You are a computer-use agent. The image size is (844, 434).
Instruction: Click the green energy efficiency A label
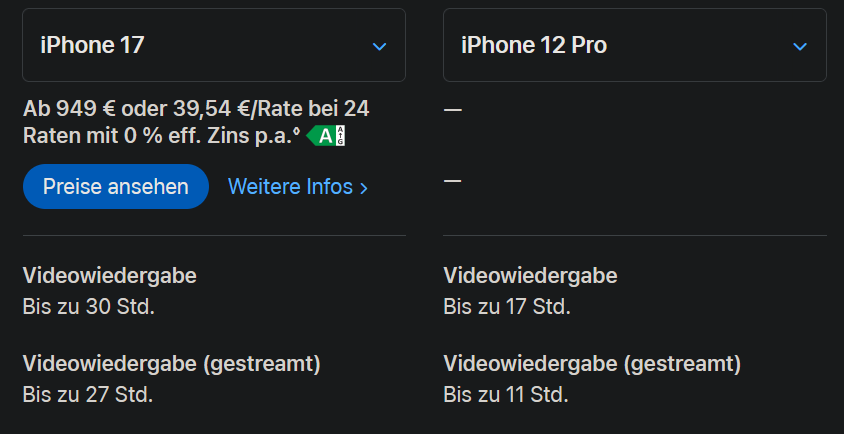[326, 136]
